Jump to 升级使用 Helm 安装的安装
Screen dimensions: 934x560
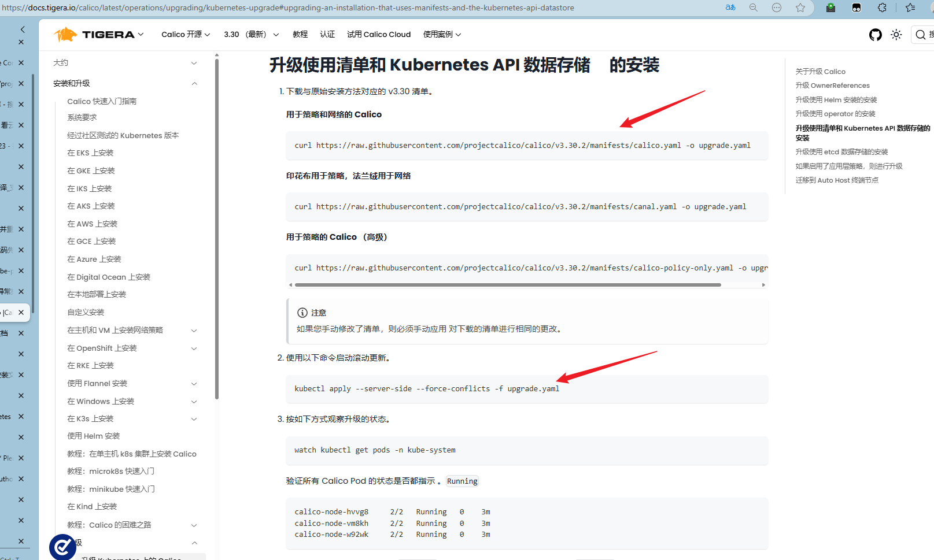point(836,100)
